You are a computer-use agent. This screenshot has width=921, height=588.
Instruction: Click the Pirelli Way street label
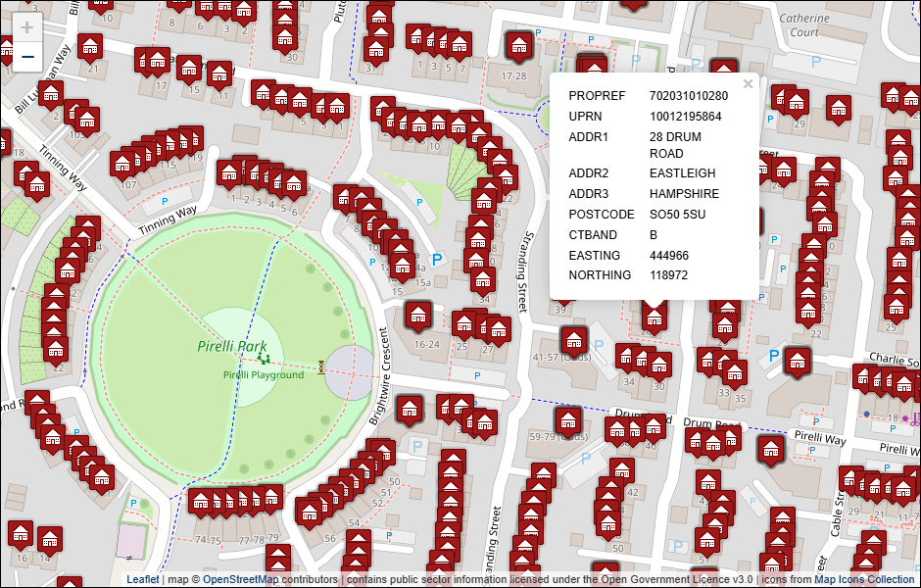(x=820, y=438)
